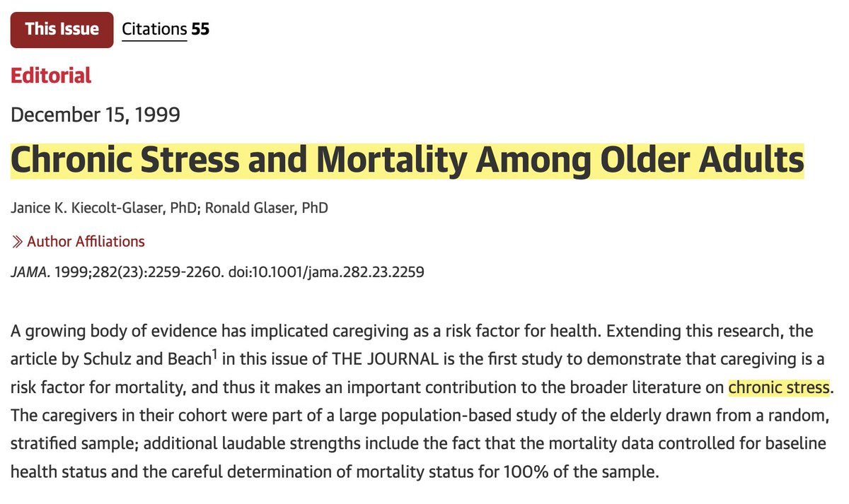Click the red Editorial category label
The image size is (849, 504).
point(50,76)
